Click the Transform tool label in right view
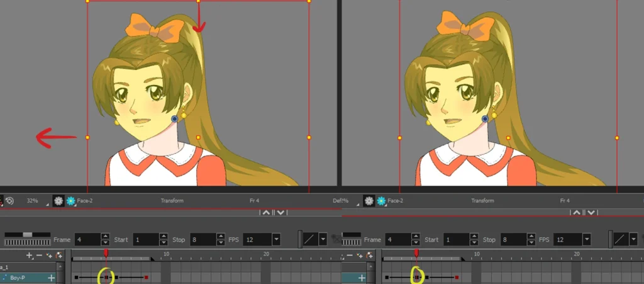This screenshot has width=644, height=284. click(482, 201)
